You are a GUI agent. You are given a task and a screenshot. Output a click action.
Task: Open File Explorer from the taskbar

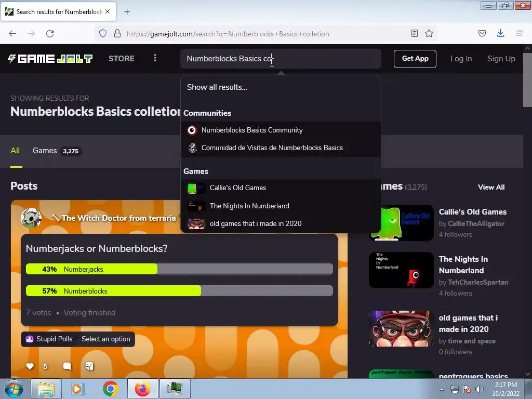tap(46, 389)
